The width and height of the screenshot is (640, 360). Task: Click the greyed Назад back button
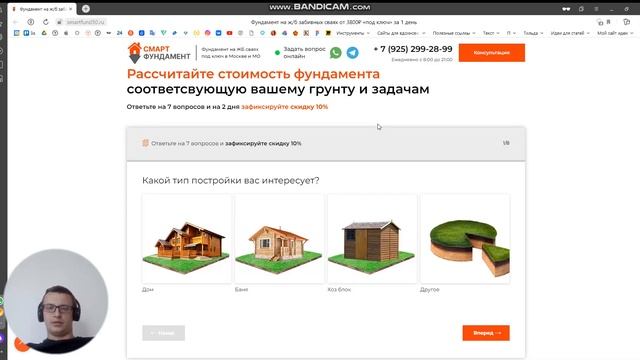click(163, 333)
